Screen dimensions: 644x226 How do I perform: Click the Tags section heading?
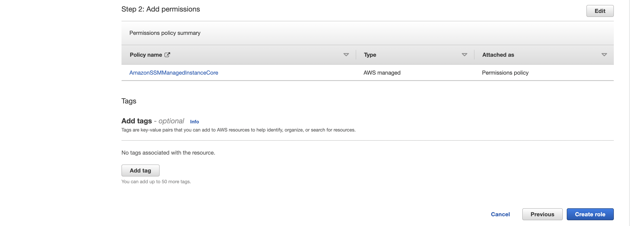pyautogui.click(x=129, y=101)
